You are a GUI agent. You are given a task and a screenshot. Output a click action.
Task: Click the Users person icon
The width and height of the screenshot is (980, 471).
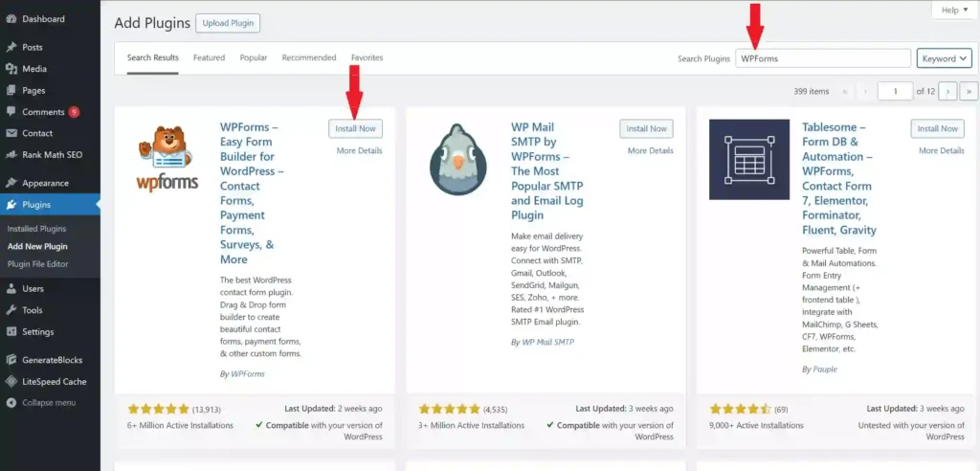pos(11,289)
